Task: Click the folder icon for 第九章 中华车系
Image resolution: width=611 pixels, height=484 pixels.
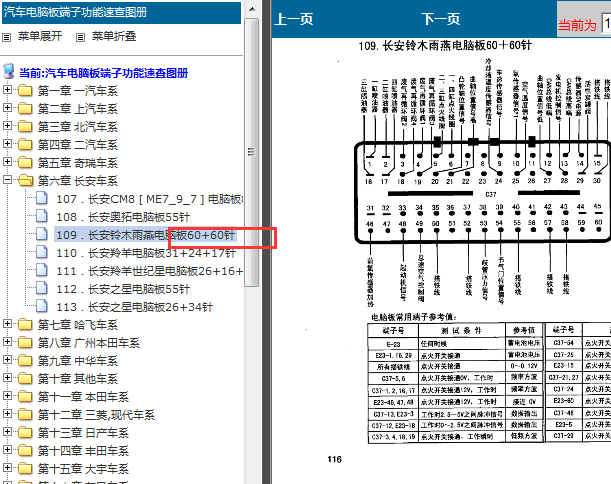Action: (25, 360)
